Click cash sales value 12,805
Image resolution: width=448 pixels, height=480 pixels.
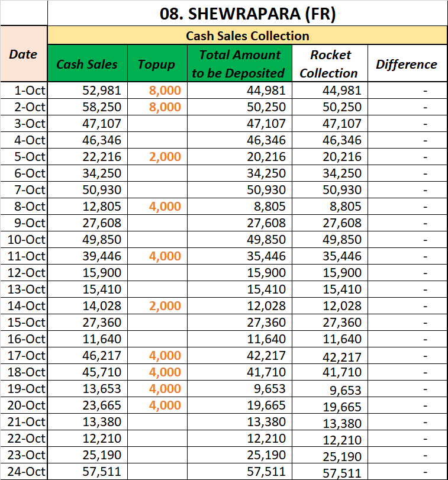(101, 207)
